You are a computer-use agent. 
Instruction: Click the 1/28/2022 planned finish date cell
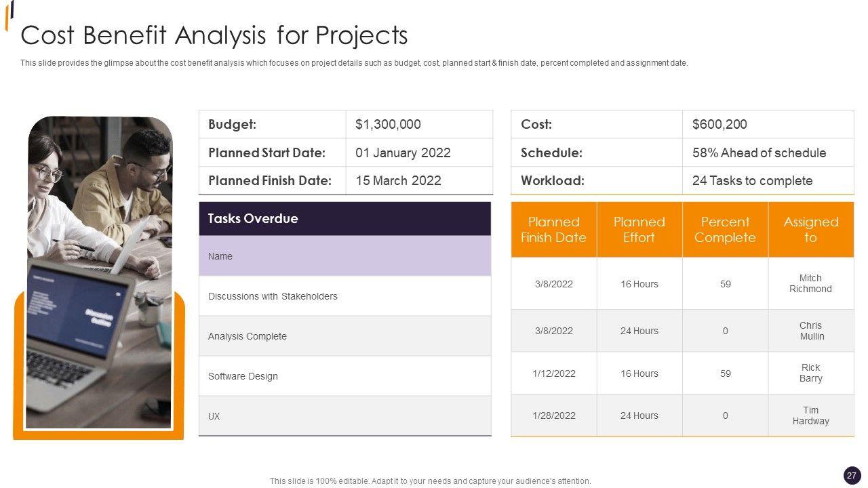(553, 415)
